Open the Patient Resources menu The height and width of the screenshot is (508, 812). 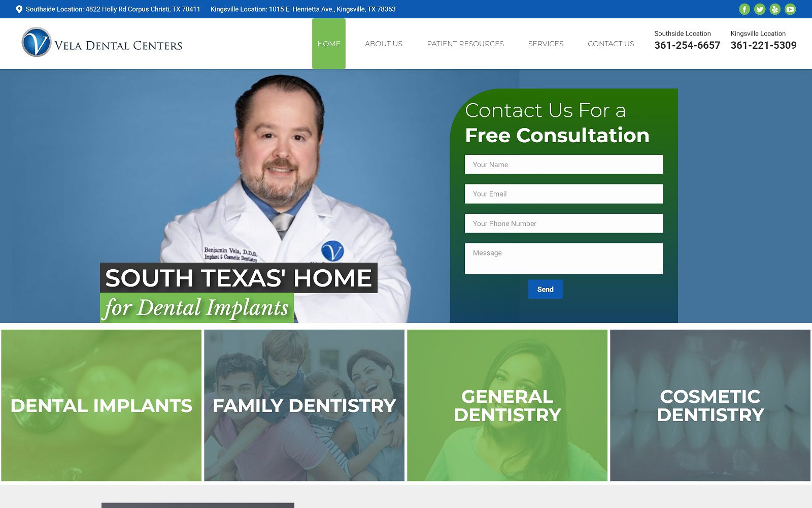tap(465, 44)
